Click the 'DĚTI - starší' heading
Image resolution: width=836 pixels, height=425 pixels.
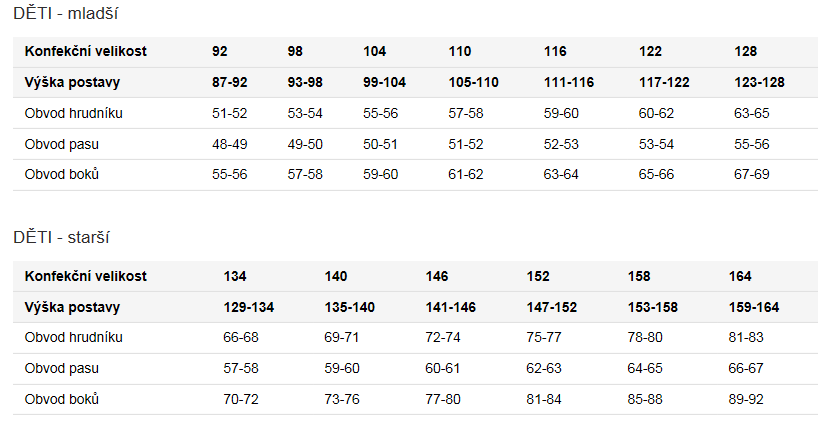coord(61,237)
